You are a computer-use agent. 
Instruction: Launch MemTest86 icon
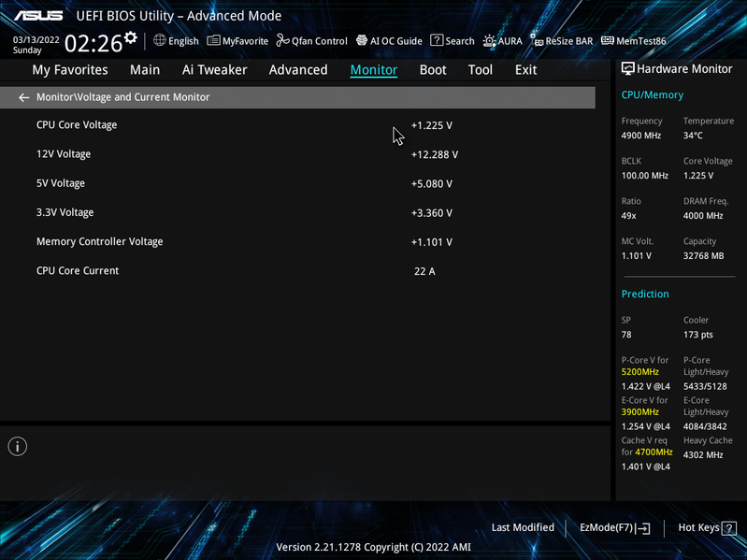coord(608,40)
